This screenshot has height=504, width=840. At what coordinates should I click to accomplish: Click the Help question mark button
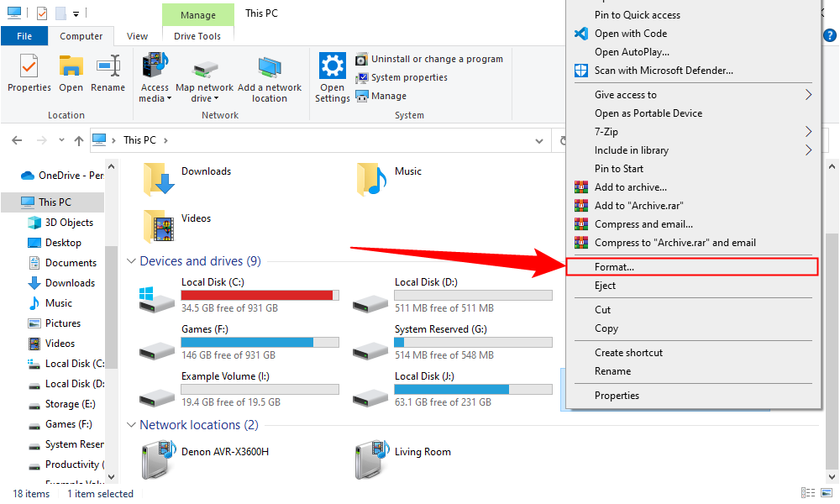click(829, 36)
